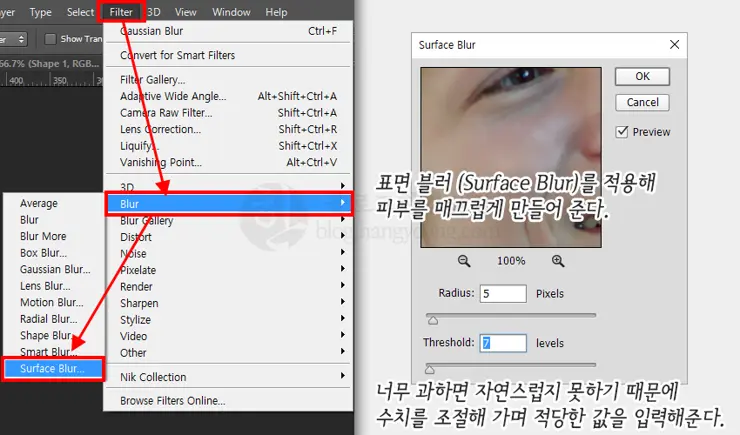Expand the Distort submenu
The image size is (740, 435).
(x=228, y=237)
